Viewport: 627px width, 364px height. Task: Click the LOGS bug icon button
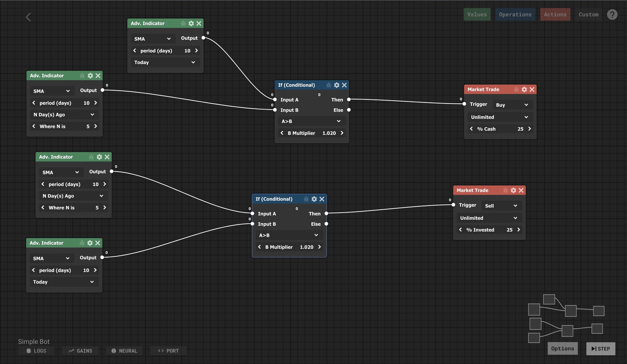tap(36, 351)
